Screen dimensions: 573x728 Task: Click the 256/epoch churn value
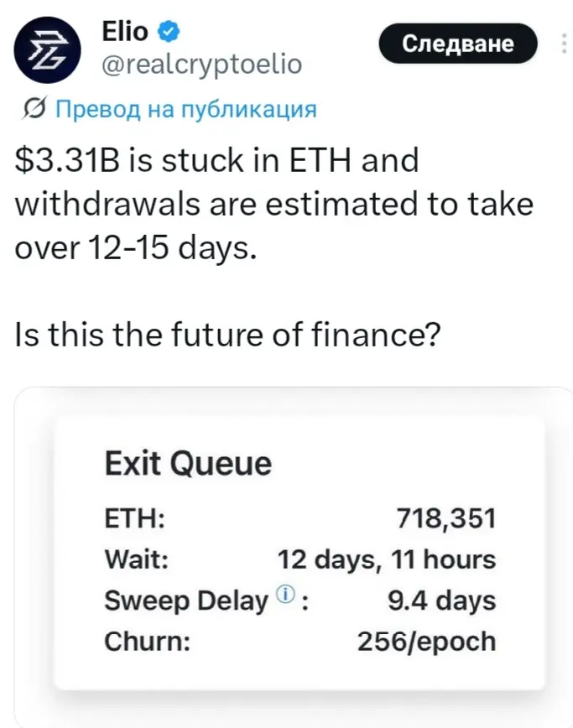(427, 642)
